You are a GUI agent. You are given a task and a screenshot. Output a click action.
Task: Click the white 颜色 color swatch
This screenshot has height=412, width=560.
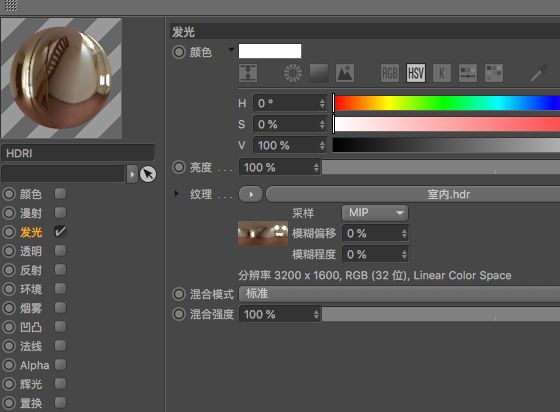[x=270, y=51]
